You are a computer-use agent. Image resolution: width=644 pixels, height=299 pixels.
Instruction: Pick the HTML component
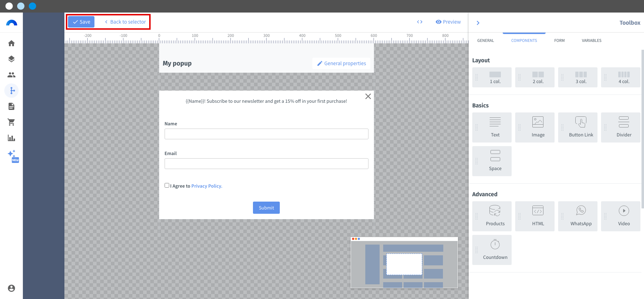tap(535, 216)
